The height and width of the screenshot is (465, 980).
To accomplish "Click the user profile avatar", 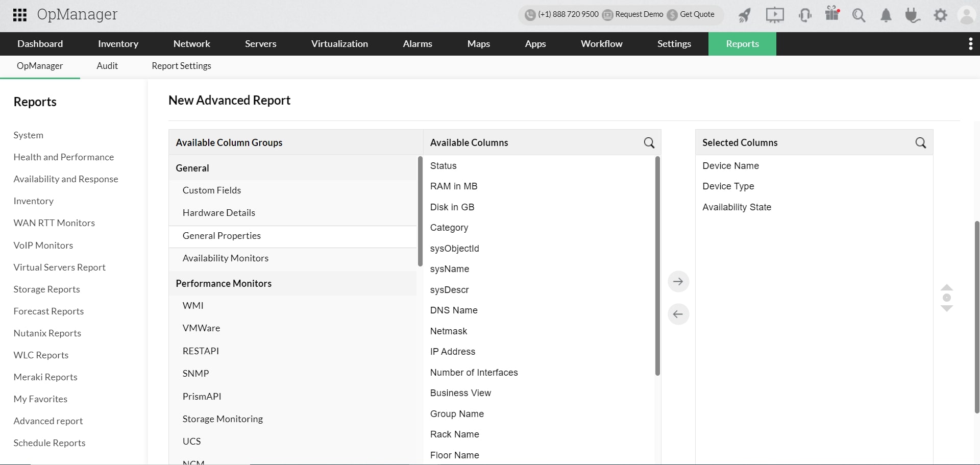I will coord(967,15).
